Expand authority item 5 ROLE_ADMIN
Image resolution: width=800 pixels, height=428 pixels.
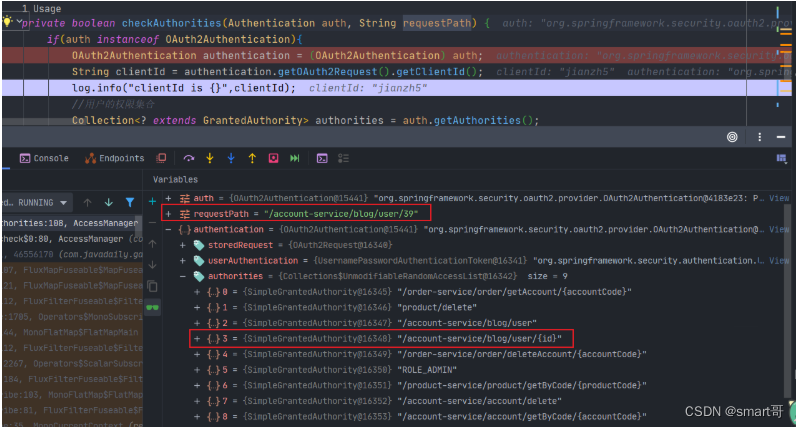(x=197, y=369)
